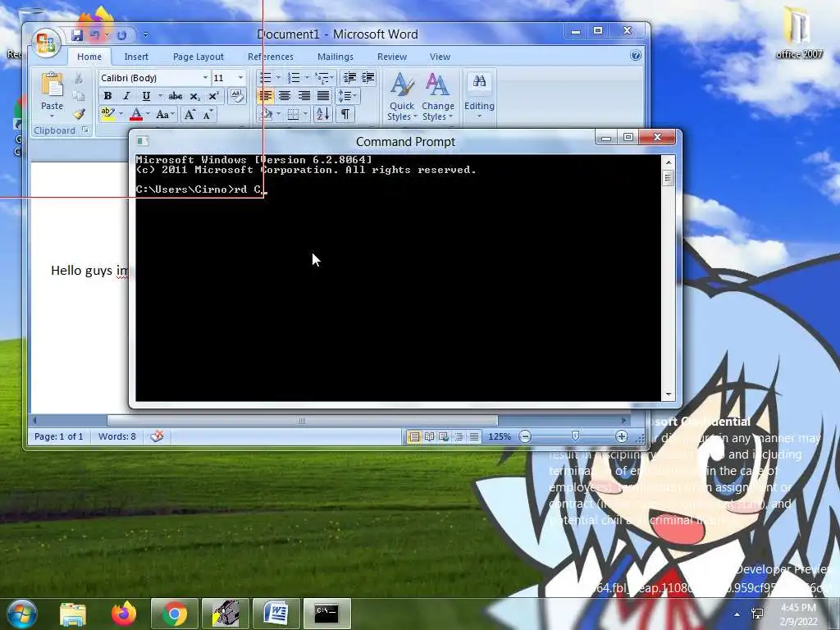840x630 pixels.
Task: Open Command Prompt system menu icon
Action: 142,141
